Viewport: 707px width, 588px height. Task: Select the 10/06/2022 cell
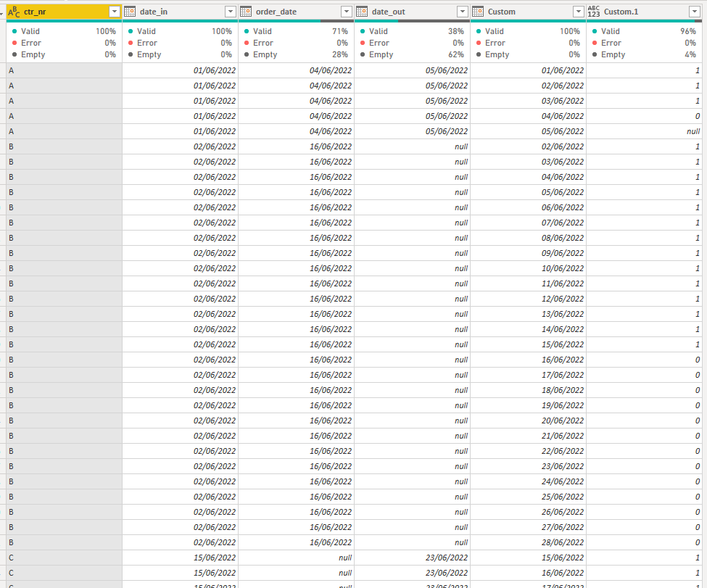click(x=528, y=268)
